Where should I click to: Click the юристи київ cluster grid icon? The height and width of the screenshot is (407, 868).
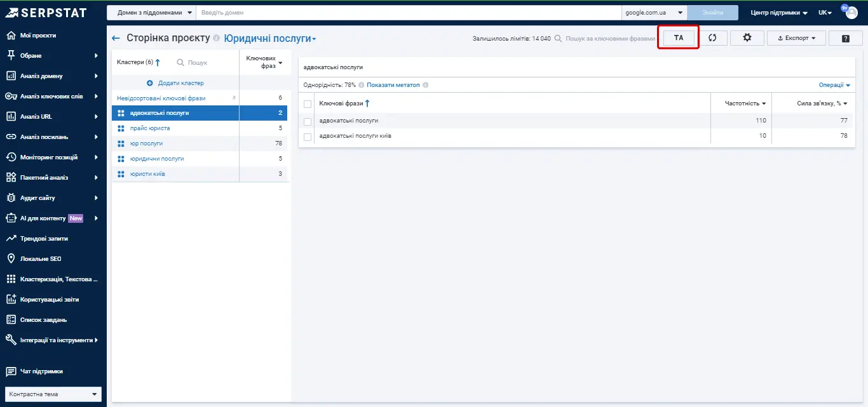point(121,174)
